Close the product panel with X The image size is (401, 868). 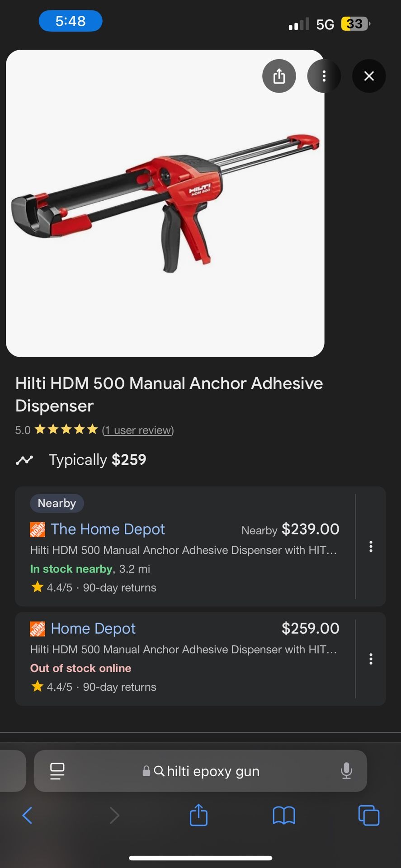click(x=369, y=76)
